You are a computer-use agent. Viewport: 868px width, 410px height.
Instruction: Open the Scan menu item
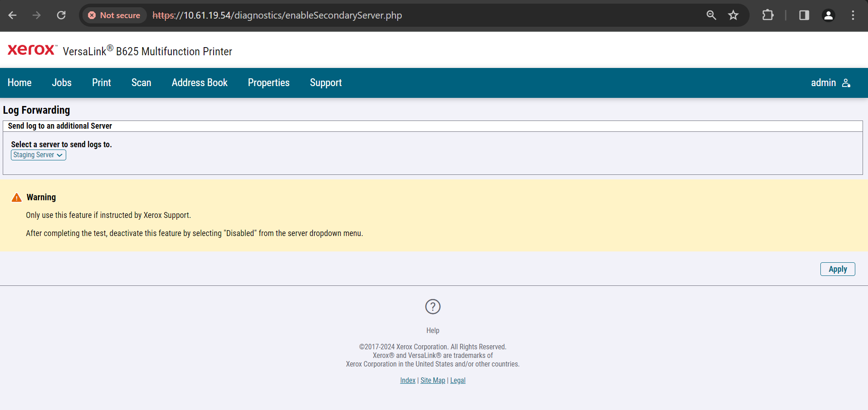click(141, 83)
